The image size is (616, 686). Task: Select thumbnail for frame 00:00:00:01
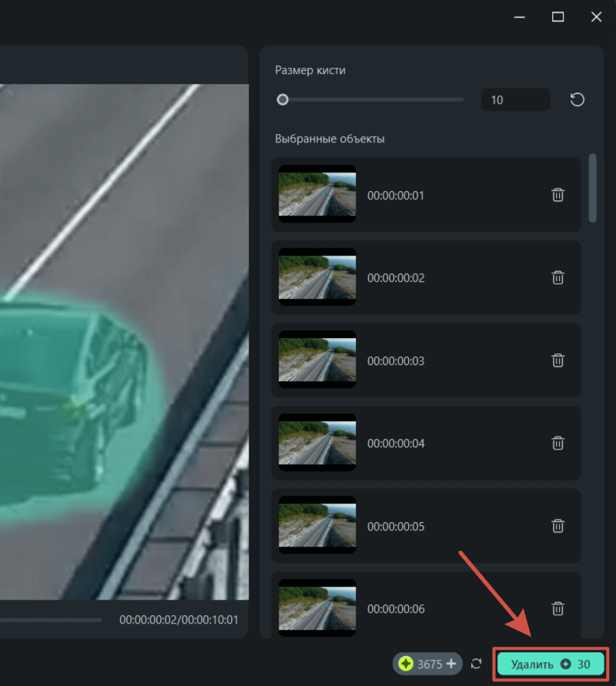click(317, 194)
